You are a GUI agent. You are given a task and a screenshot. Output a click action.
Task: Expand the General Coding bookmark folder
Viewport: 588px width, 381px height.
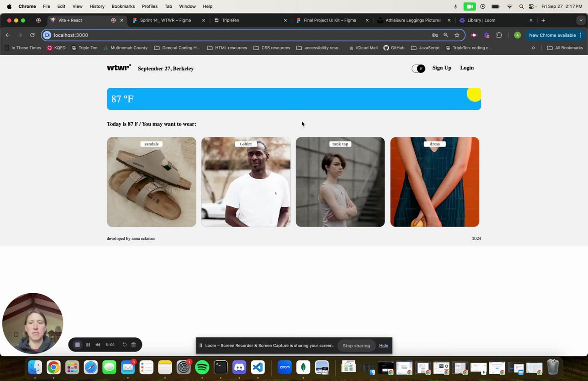177,48
